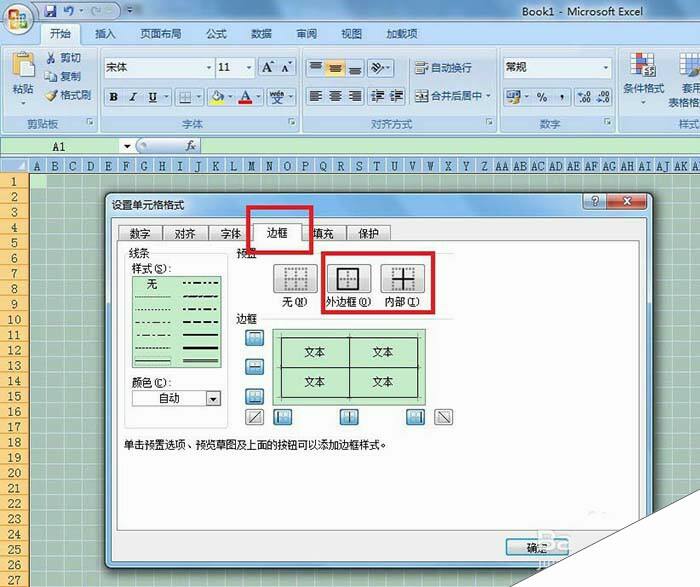Viewport: 700px width, 587px height.
Task: Align text to top of cell
Action: point(316,68)
